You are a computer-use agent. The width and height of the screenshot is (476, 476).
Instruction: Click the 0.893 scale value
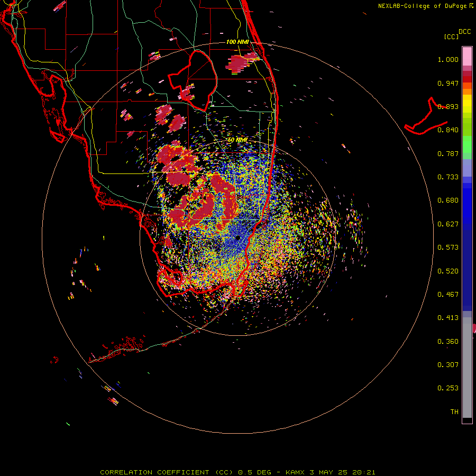coord(448,106)
